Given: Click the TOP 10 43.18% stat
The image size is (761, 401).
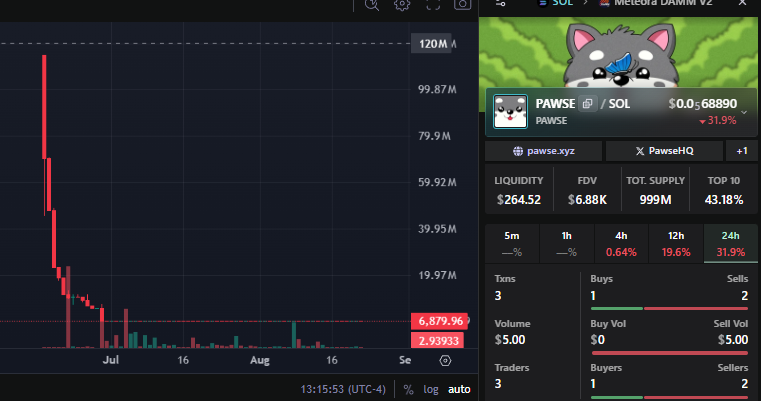Looking at the screenshot, I should click(724, 190).
